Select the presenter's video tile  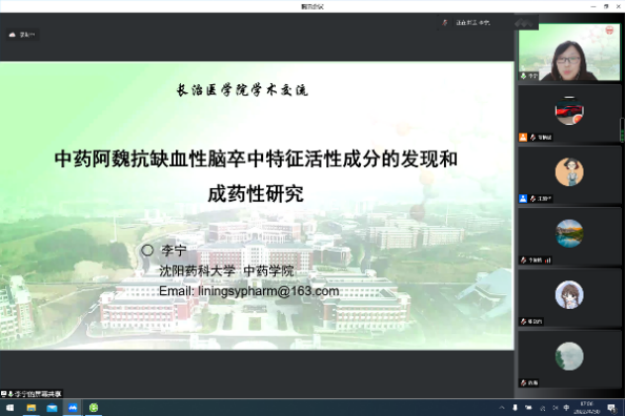click(569, 53)
